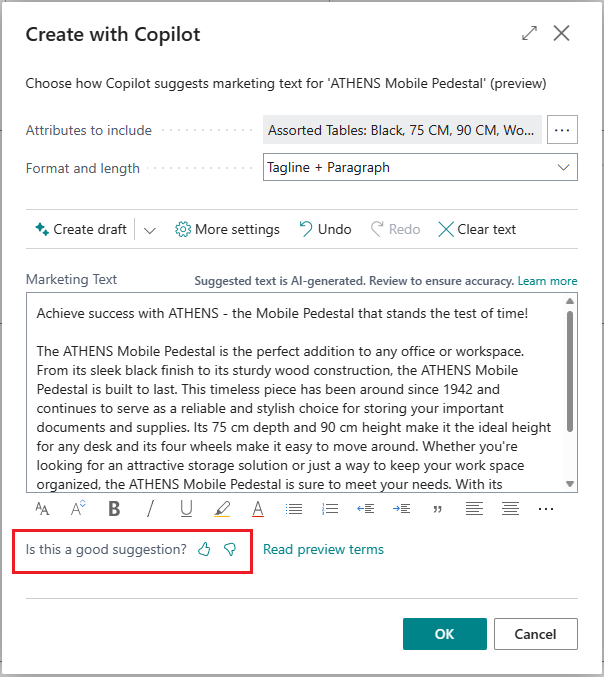
Task: Format the text as a block quote
Action: click(437, 509)
